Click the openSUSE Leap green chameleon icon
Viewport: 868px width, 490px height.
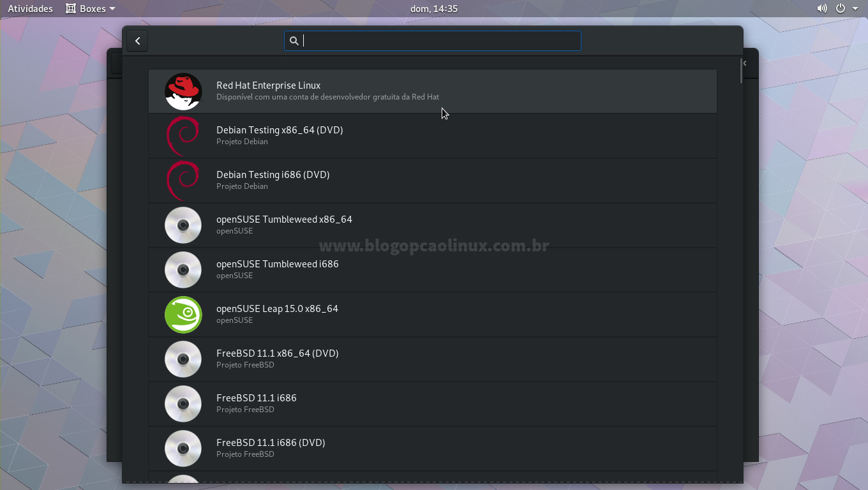point(183,315)
